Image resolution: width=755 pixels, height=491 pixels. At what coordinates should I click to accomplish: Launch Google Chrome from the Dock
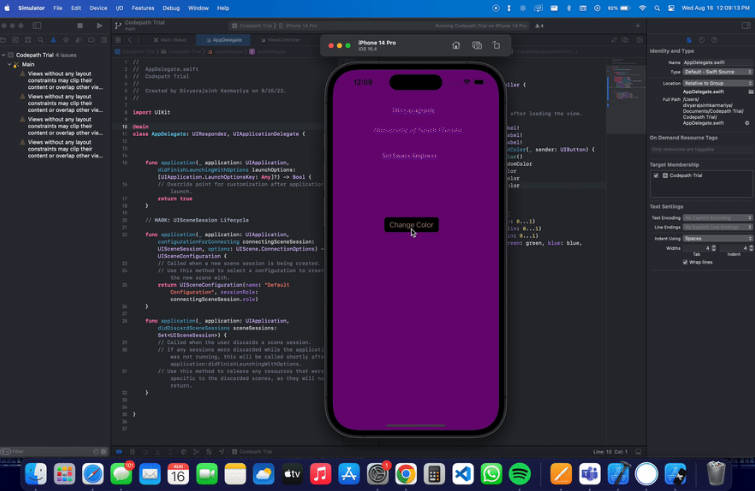pos(405,473)
